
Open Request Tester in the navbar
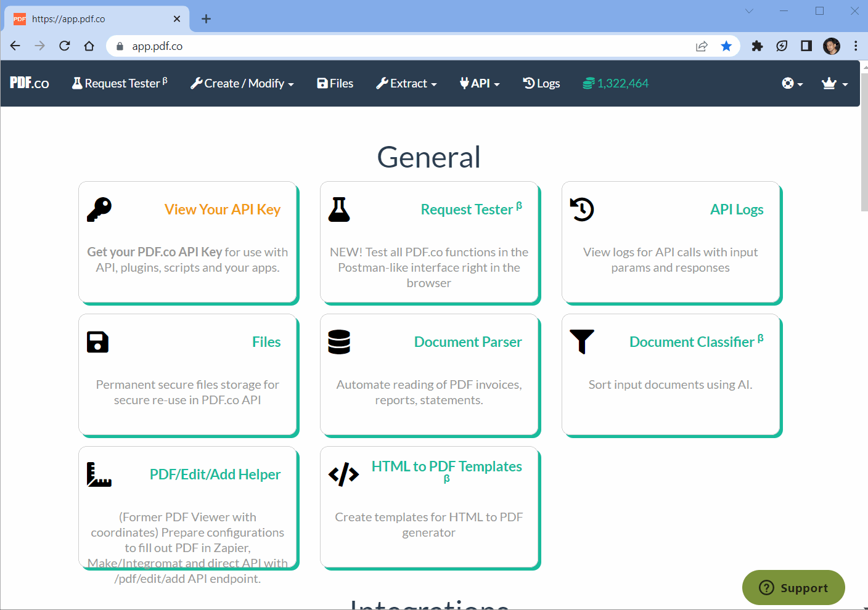(x=120, y=83)
